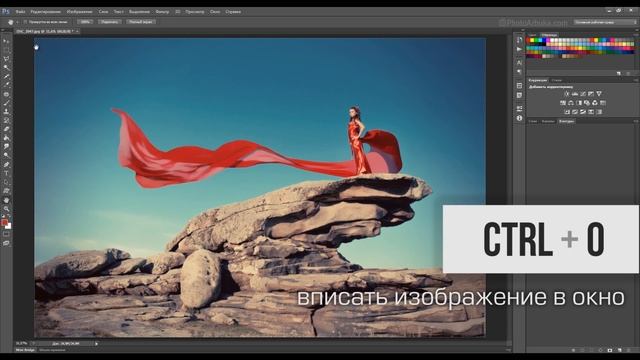
Task: Open the Character panel icon
Action: click(x=519, y=62)
